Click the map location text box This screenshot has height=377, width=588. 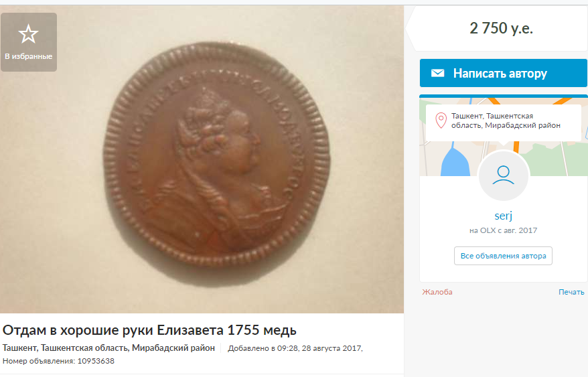tap(503, 123)
